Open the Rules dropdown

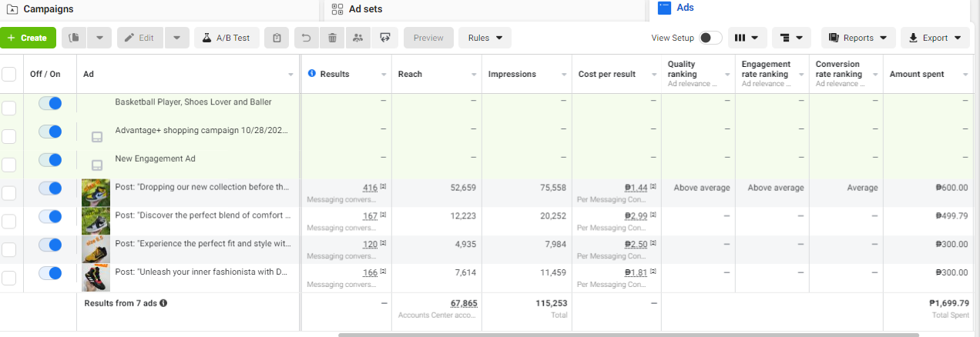[x=485, y=38]
